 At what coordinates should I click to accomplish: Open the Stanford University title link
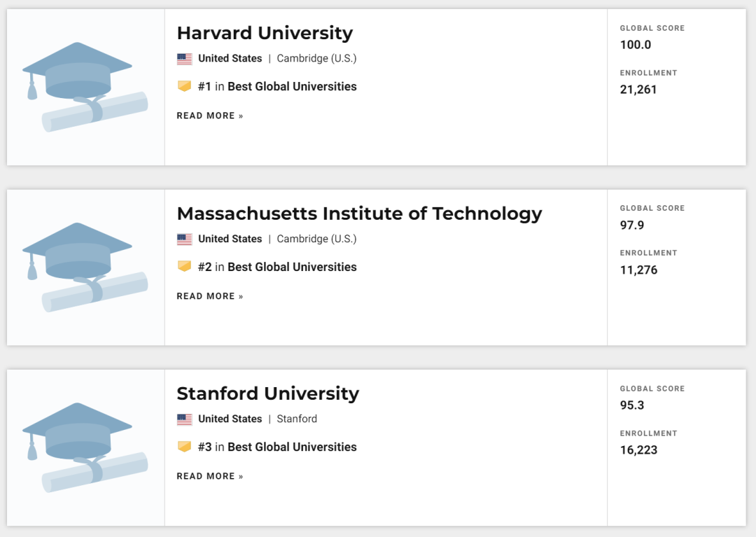point(267,393)
